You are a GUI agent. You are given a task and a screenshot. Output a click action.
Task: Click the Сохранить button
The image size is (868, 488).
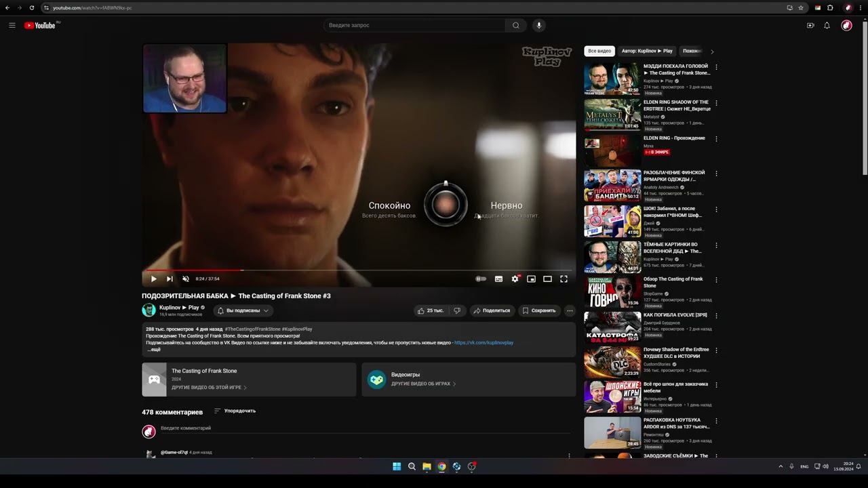click(x=539, y=310)
